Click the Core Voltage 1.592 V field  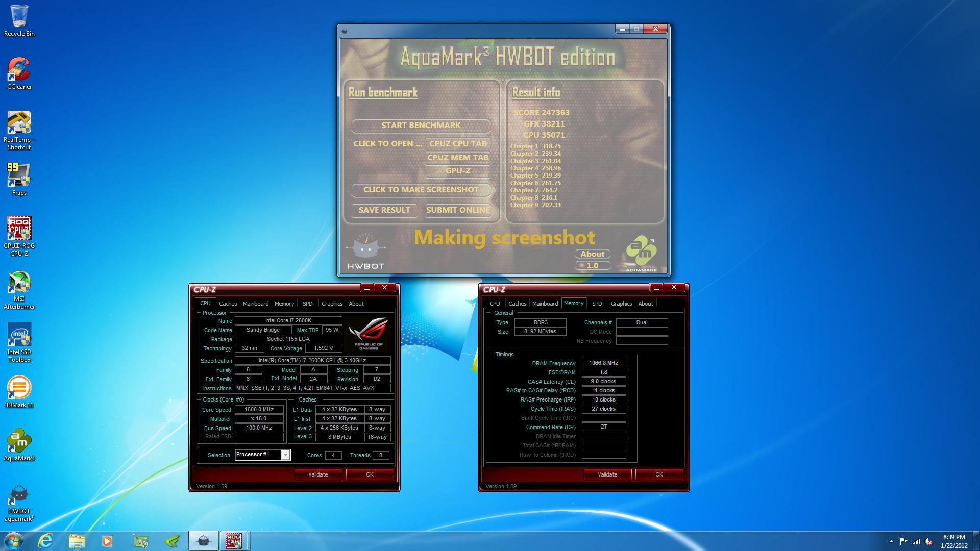pos(324,348)
